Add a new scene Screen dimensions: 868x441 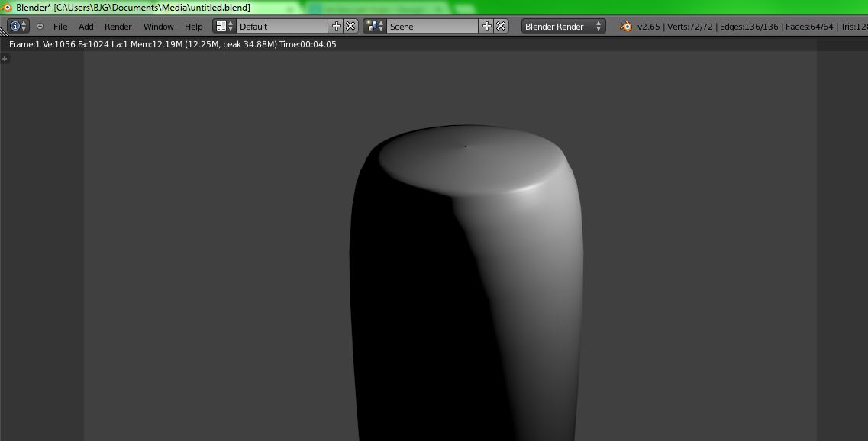tap(486, 26)
